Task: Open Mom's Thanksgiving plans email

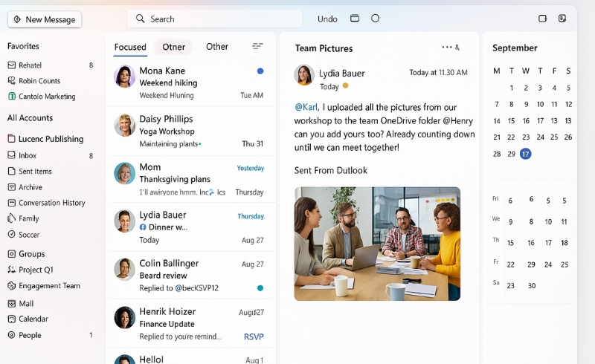Action: tap(191, 179)
